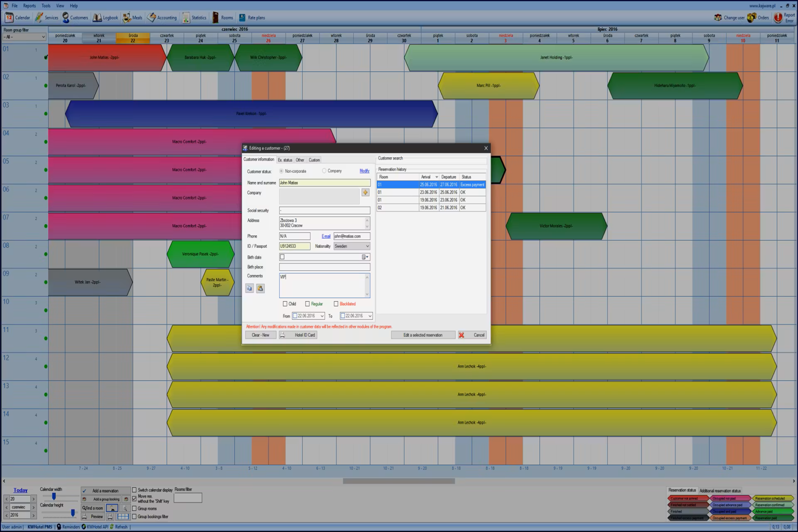Click the E-mail link
This screenshot has height=532, width=798.
(x=326, y=236)
